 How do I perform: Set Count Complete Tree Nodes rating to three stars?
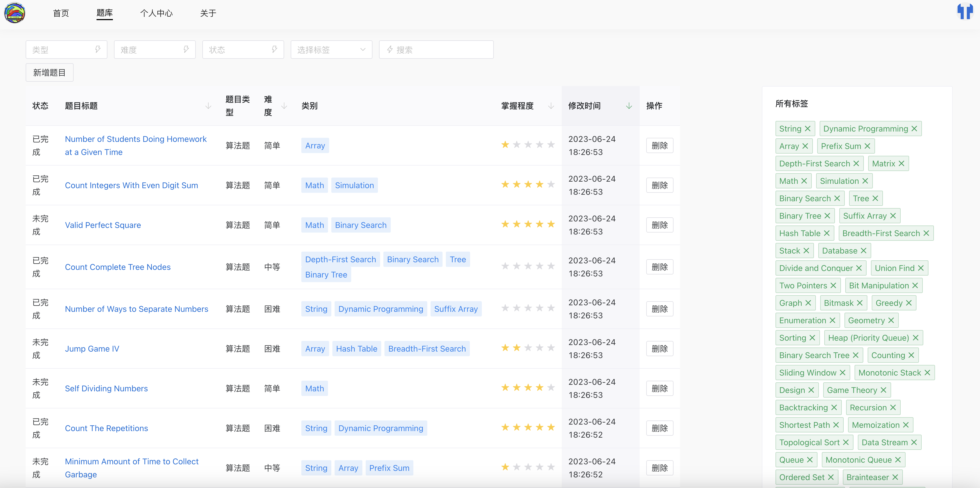click(528, 266)
